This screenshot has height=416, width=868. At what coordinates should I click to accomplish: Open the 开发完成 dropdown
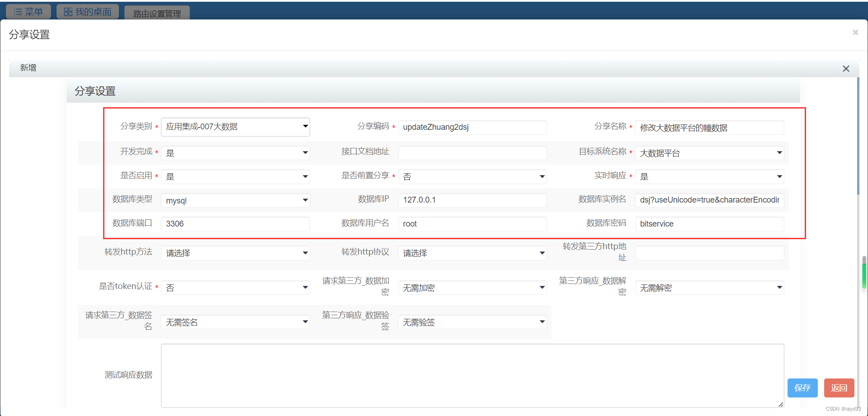pos(236,153)
